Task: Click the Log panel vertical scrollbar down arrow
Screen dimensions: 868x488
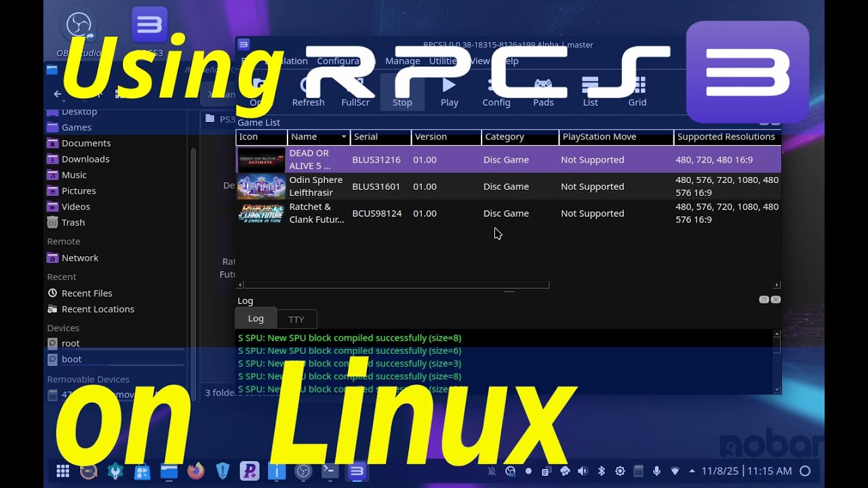Action: point(777,389)
